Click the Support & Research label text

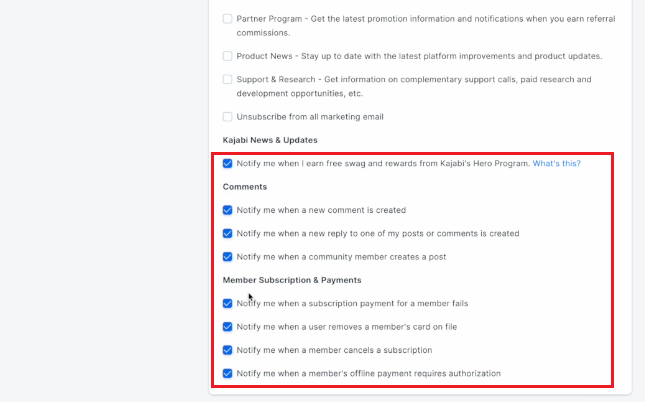click(414, 86)
